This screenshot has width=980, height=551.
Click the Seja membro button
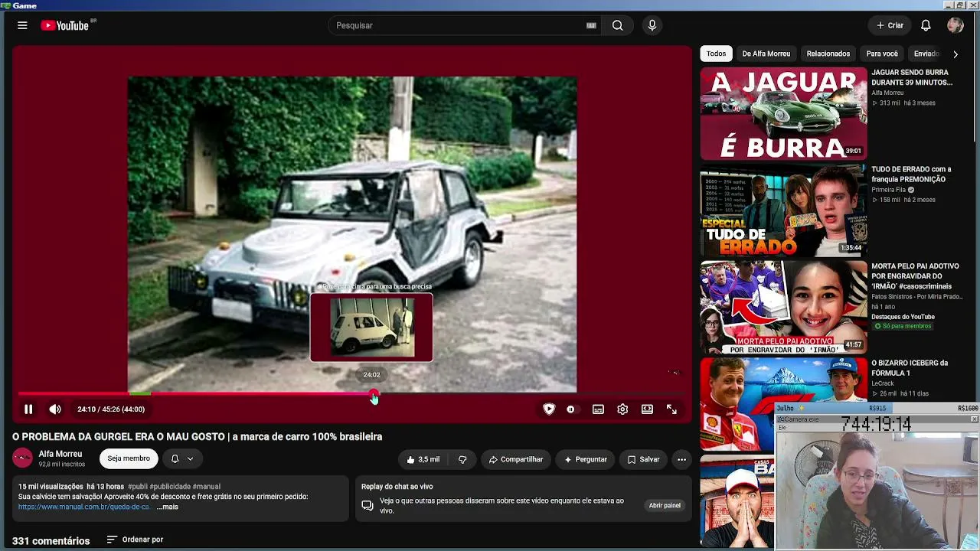[x=129, y=458]
